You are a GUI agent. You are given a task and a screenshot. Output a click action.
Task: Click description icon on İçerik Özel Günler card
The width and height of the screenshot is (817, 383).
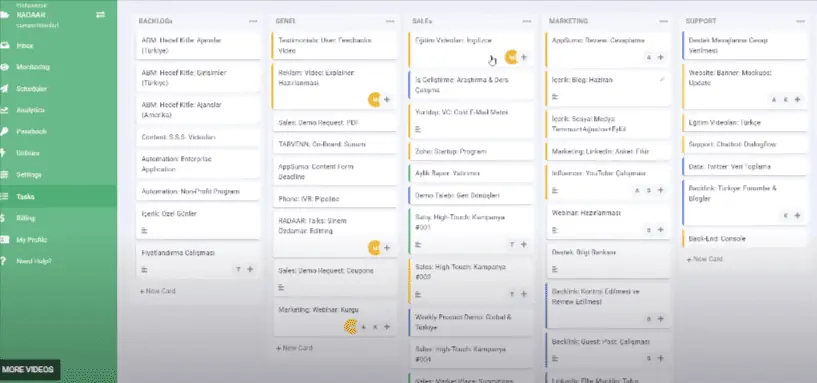(145, 230)
